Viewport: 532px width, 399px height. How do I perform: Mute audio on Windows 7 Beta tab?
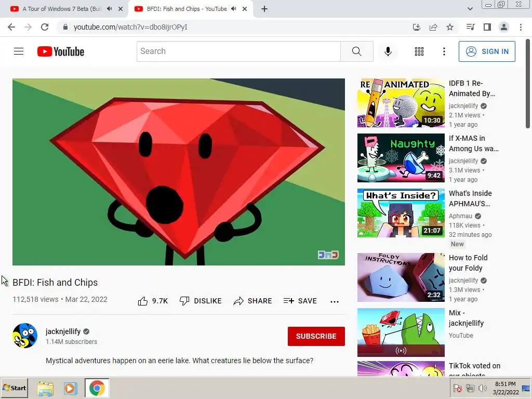coord(109,9)
